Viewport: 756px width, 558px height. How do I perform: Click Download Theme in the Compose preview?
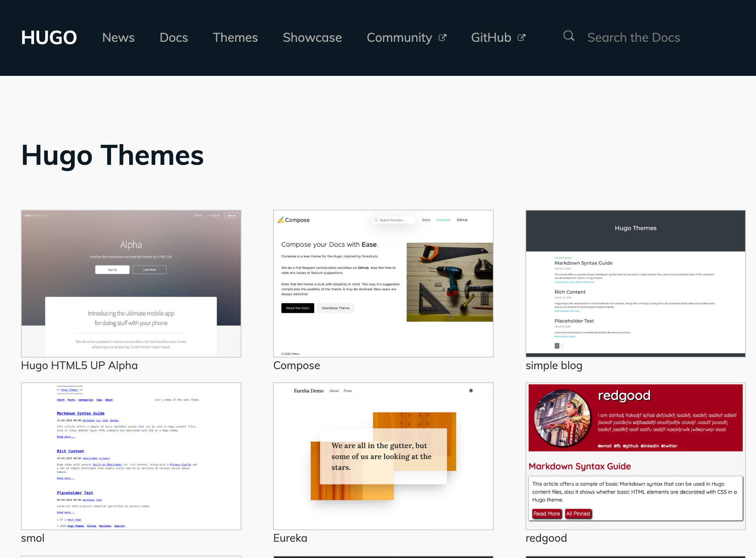(x=335, y=308)
